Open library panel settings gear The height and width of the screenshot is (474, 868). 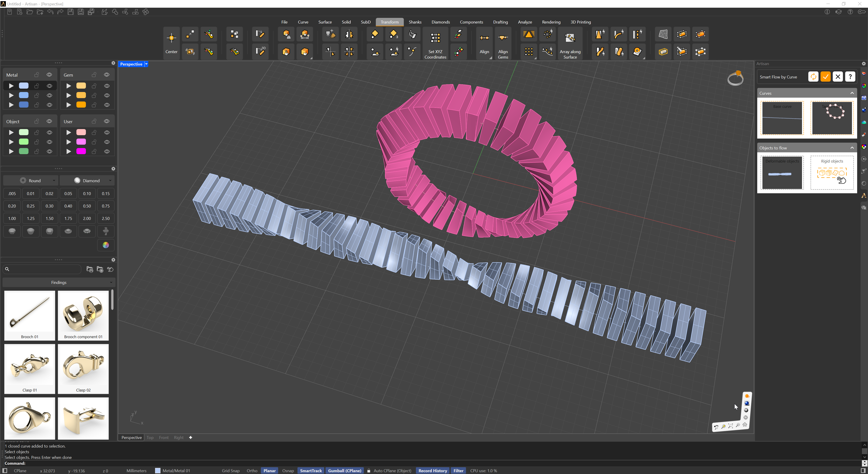tap(113, 260)
